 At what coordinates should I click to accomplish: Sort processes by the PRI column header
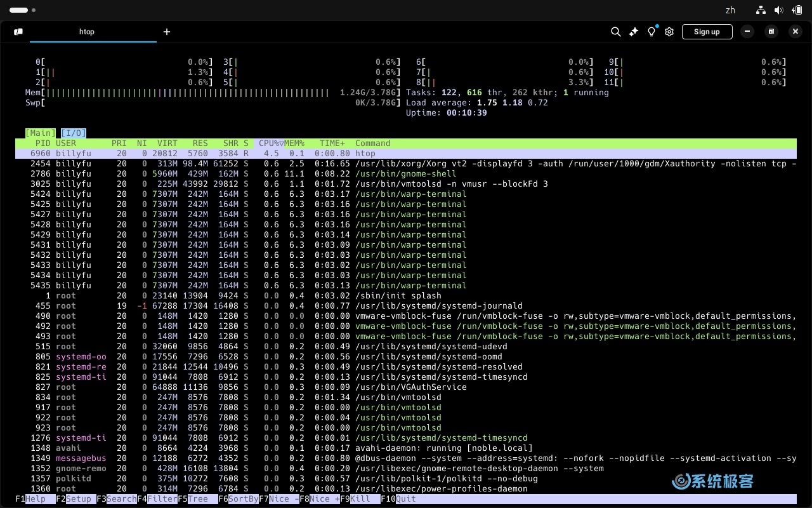pos(119,144)
